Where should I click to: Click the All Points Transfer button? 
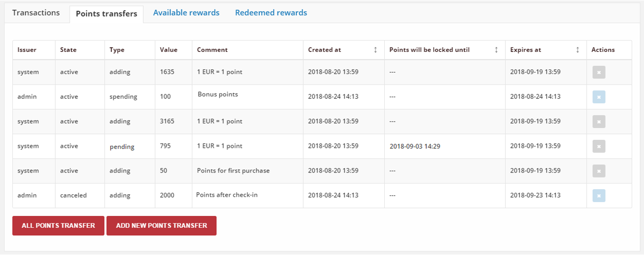click(x=58, y=225)
